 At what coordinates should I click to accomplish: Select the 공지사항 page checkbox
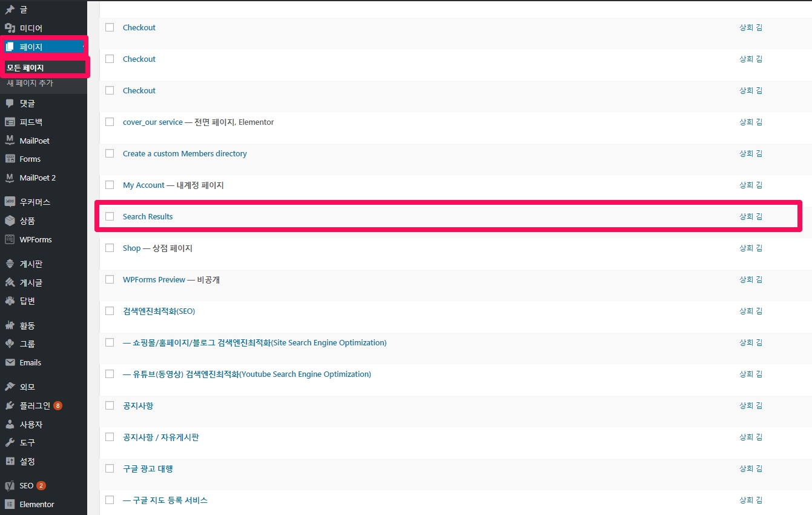[110, 405]
